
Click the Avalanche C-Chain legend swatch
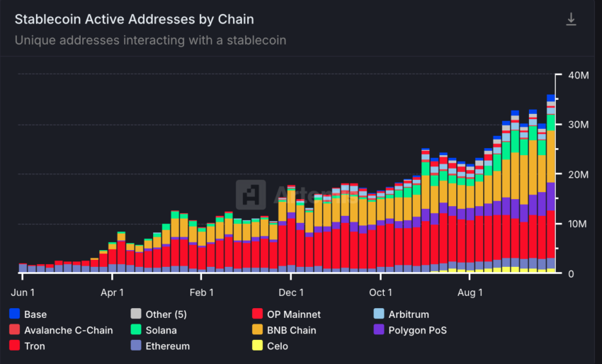point(15,330)
